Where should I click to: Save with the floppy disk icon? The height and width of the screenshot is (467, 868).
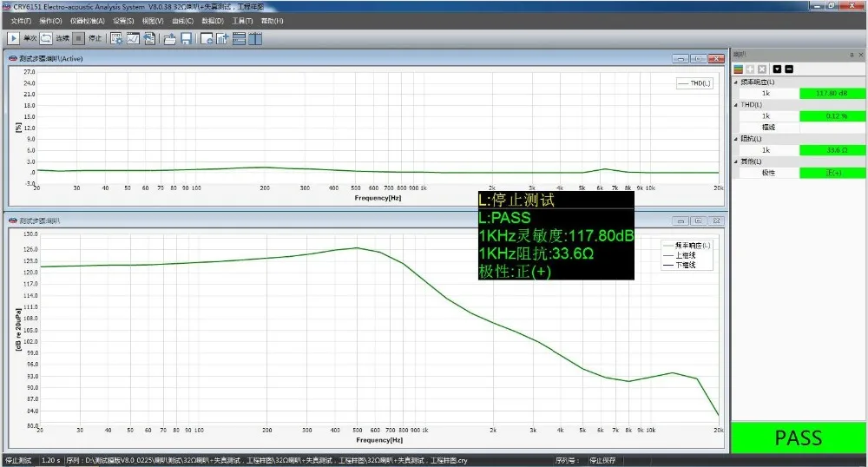click(186, 38)
